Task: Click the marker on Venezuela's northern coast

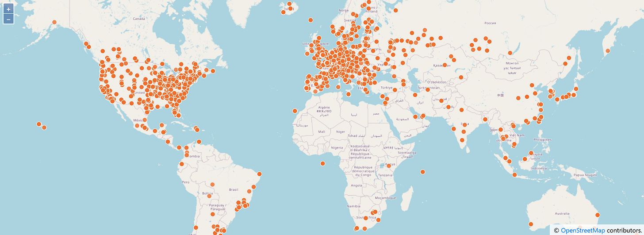Action: 199,142
